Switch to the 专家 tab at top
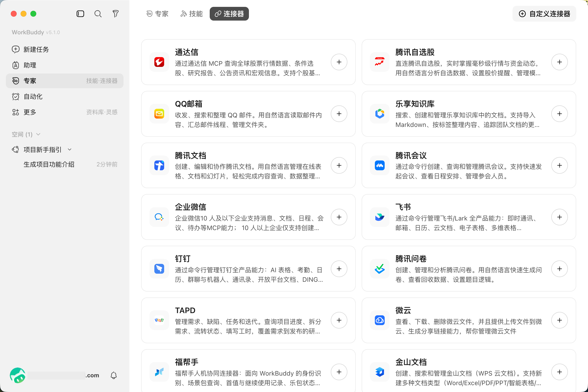 157,14
